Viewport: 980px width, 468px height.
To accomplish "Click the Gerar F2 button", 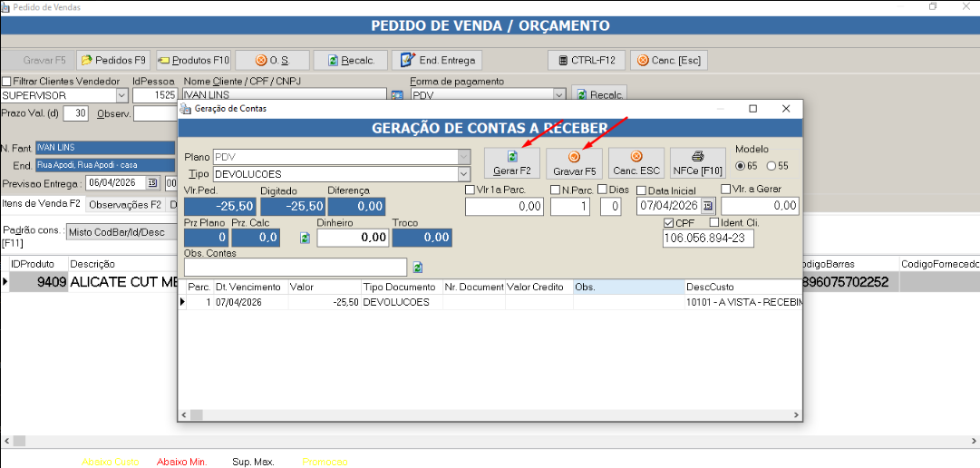I will tap(512, 163).
